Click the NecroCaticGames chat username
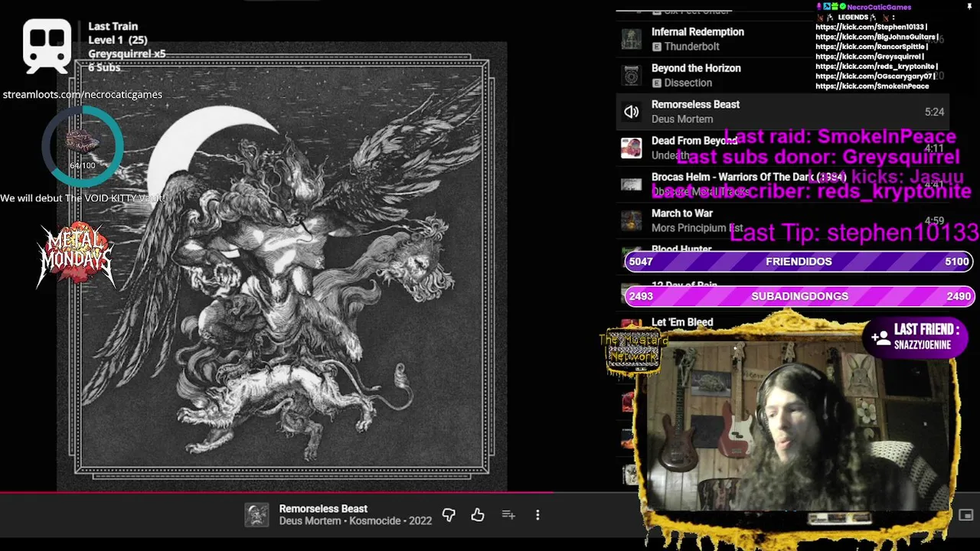Image resolution: width=980 pixels, height=551 pixels. [x=879, y=7]
